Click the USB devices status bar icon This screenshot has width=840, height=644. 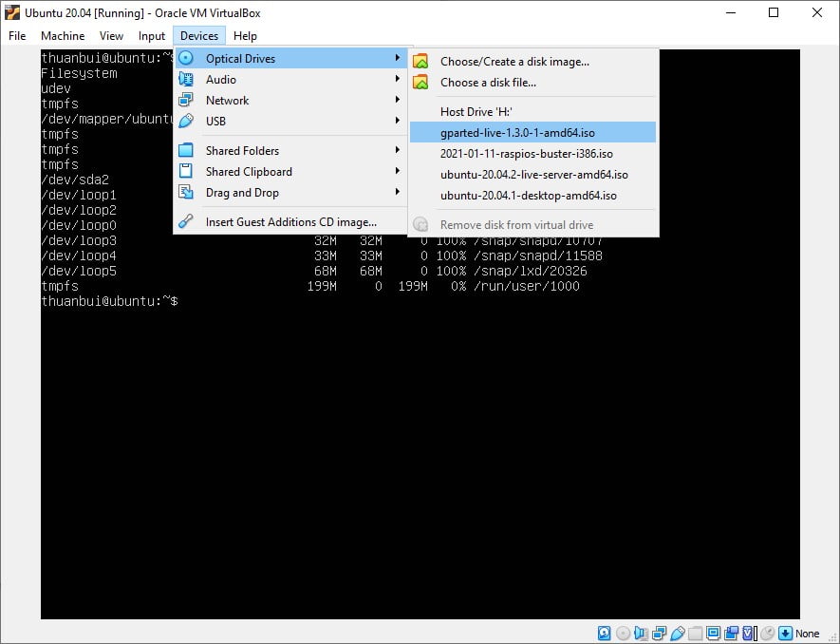point(678,633)
